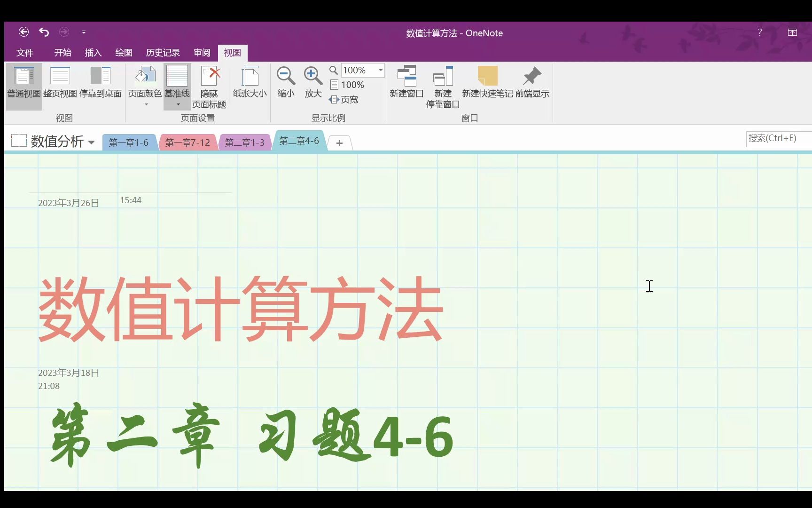Click the 数值计算方法 title text
Viewport: 812px width, 508px height.
[x=240, y=309]
